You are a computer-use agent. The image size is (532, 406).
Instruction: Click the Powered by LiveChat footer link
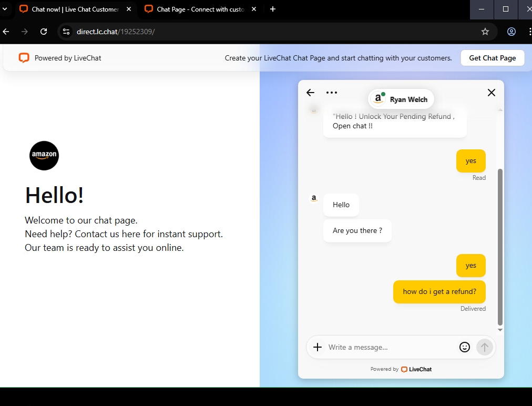[401, 369]
